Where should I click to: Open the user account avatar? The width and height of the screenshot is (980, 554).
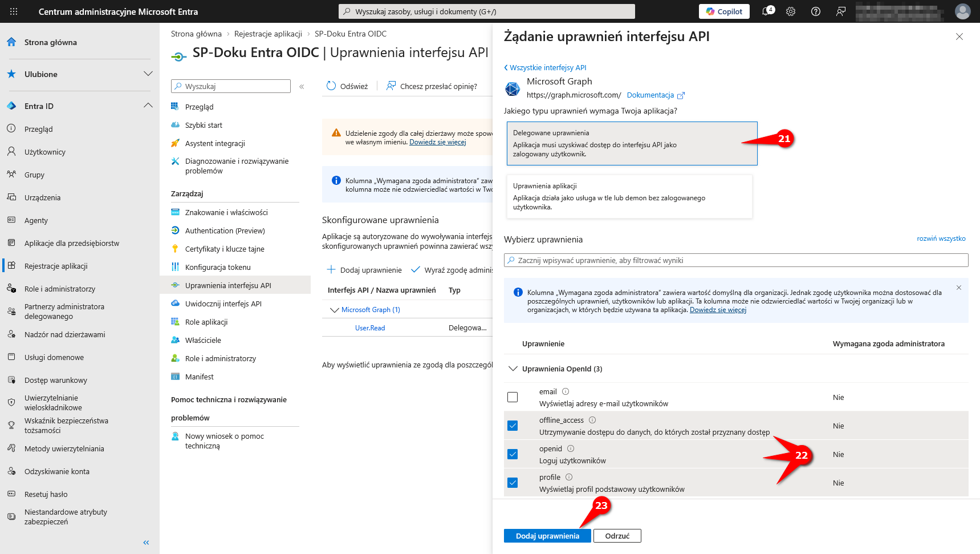(963, 11)
